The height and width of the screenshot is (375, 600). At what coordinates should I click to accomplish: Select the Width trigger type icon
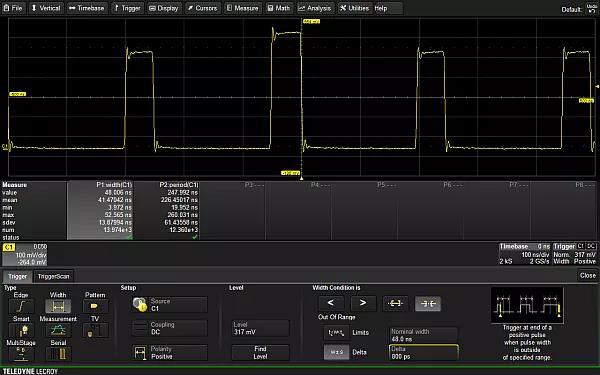click(58, 306)
